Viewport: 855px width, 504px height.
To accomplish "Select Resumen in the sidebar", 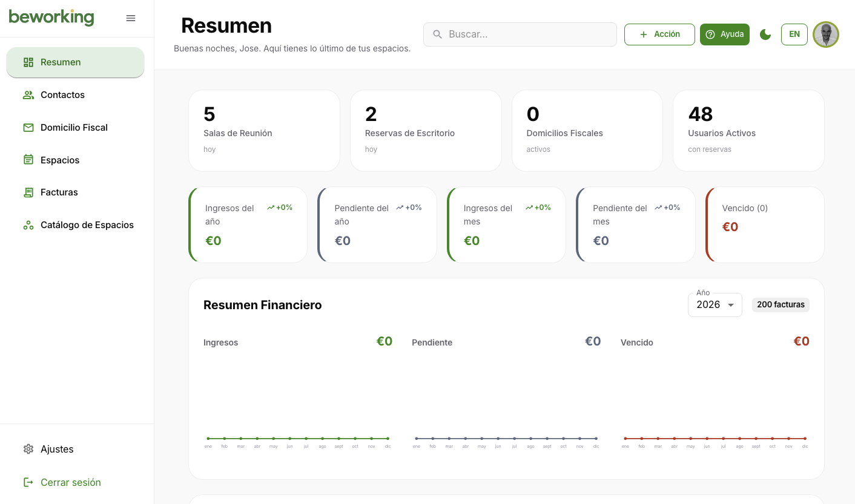I will pyautogui.click(x=75, y=62).
